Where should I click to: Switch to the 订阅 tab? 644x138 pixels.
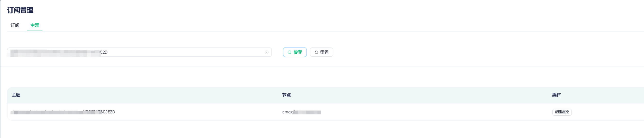[x=15, y=25]
